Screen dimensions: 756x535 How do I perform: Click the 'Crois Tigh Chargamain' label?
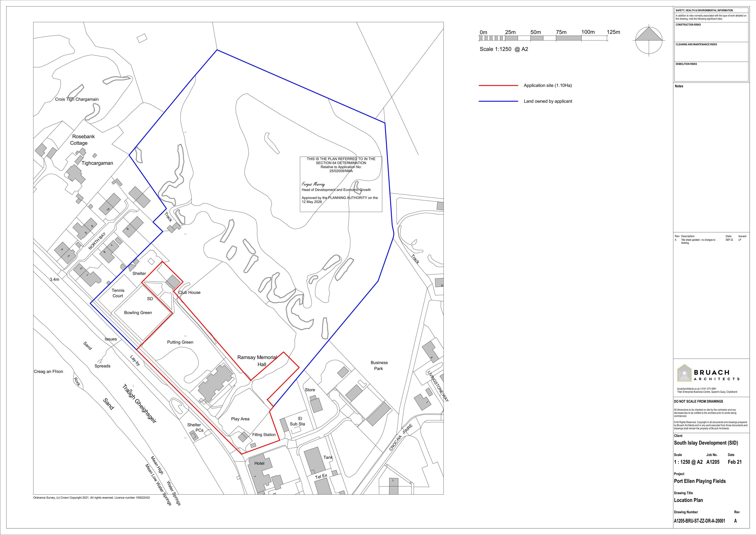pyautogui.click(x=77, y=99)
